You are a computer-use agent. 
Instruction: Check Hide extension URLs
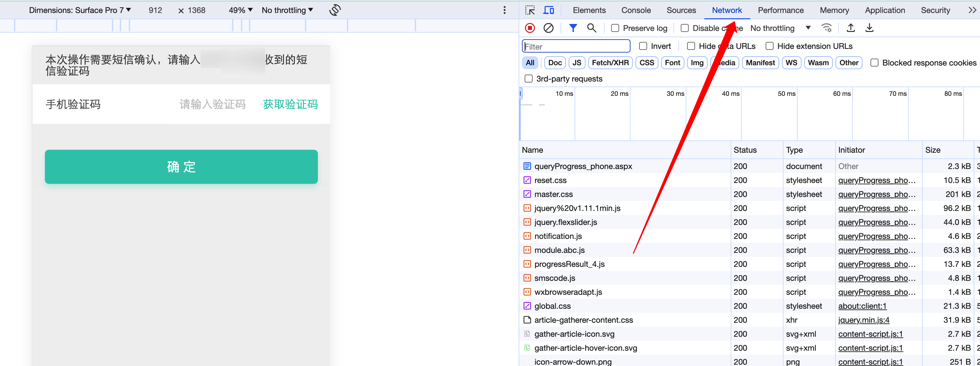tap(769, 46)
